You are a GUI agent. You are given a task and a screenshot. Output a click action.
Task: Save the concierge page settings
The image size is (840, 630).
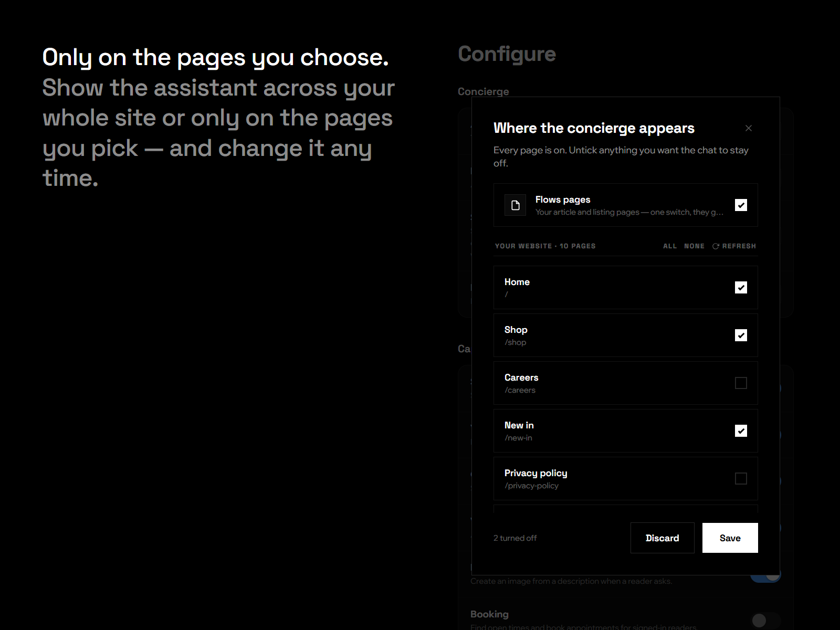coord(730,538)
